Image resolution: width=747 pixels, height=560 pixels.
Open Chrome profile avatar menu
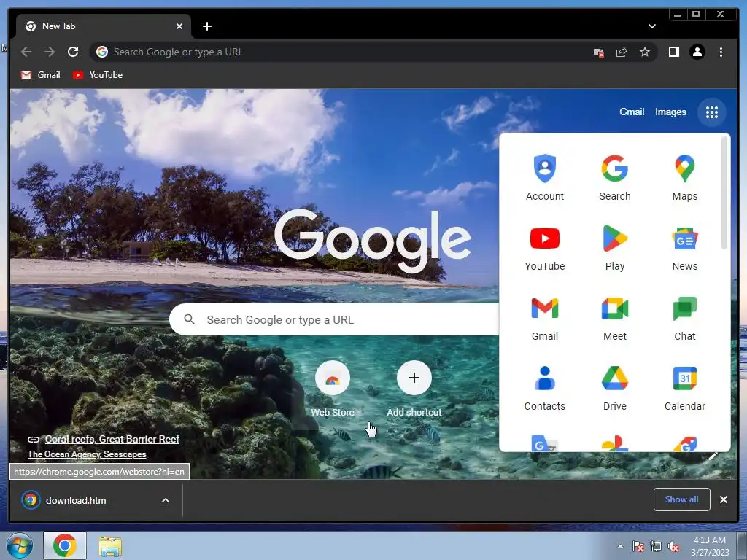[697, 52]
